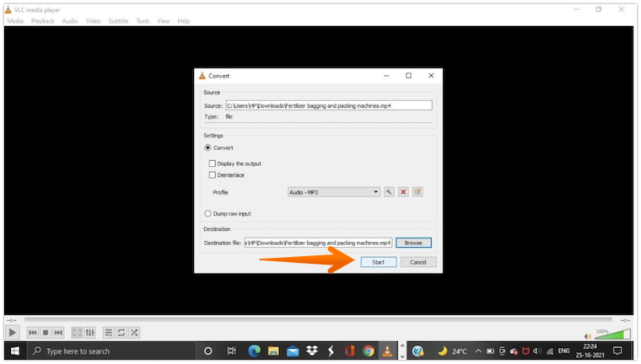641x364 pixels.
Task: Toggle the playlist view icon
Action: [109, 333]
